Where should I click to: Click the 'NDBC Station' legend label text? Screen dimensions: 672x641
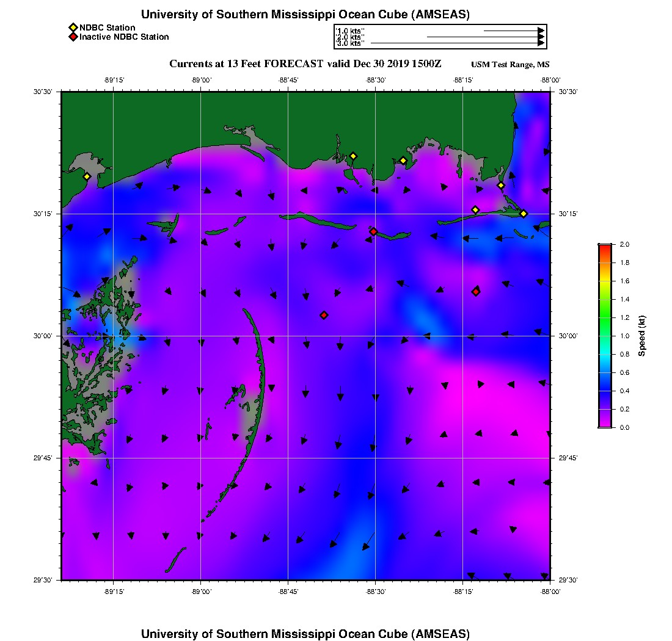coord(108,27)
